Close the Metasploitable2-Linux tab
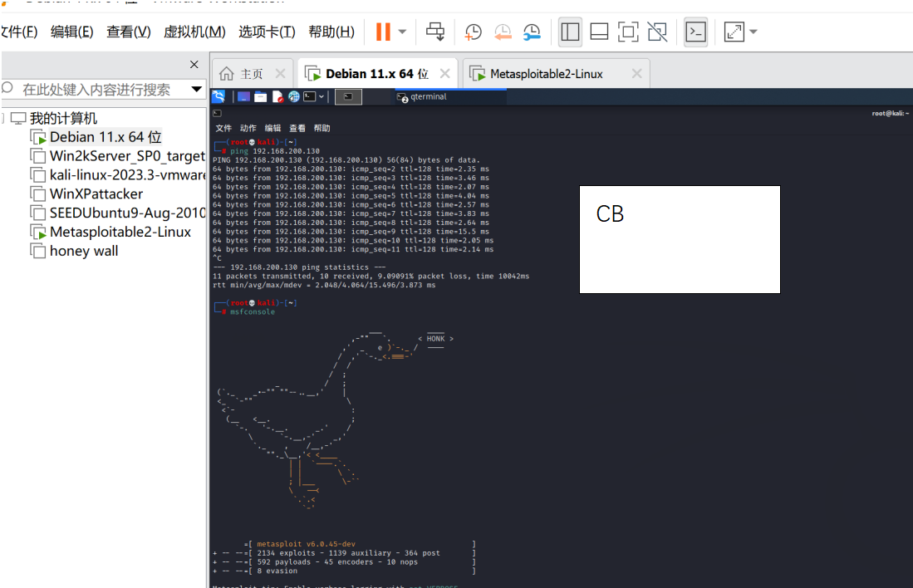 [x=637, y=73]
